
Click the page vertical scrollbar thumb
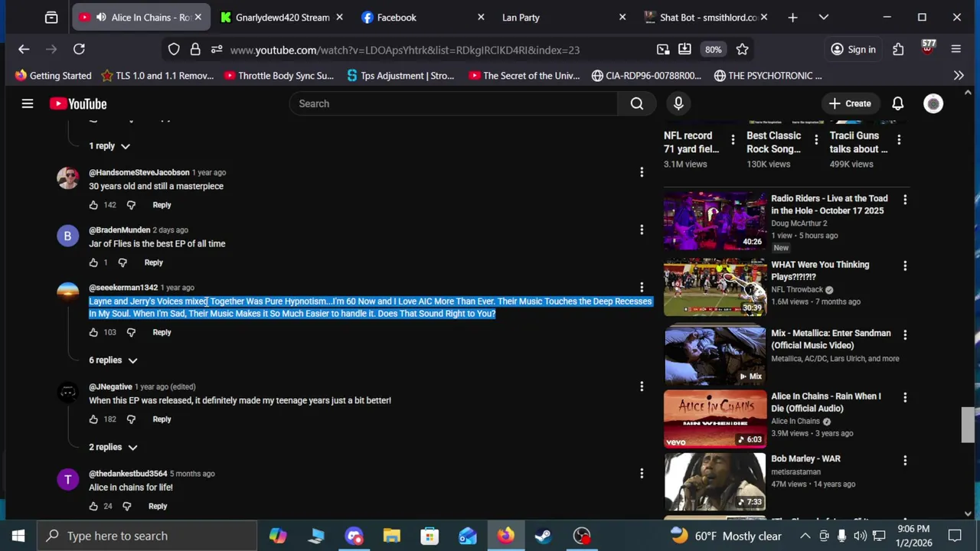pos(968,425)
